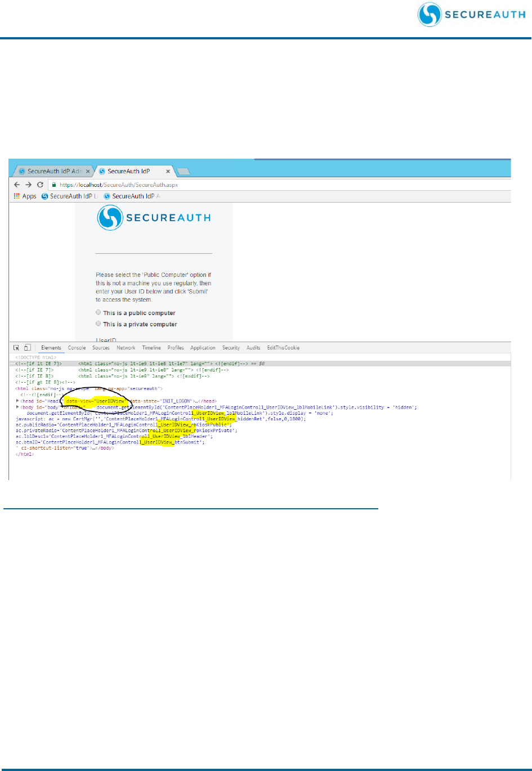
Task: Open the first SecureAuth IdP bookmark
Action: click(70, 196)
